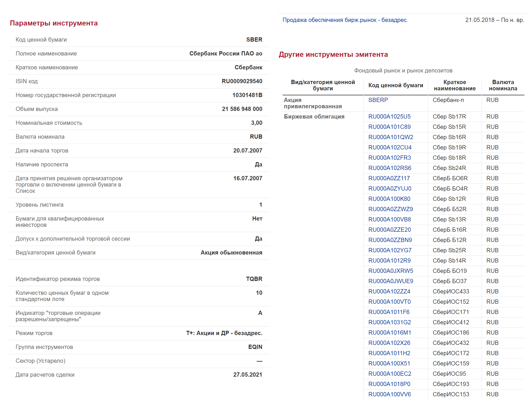Click issue volume 21 586 948 000
The height and width of the screenshot is (399, 532).
coord(242,109)
